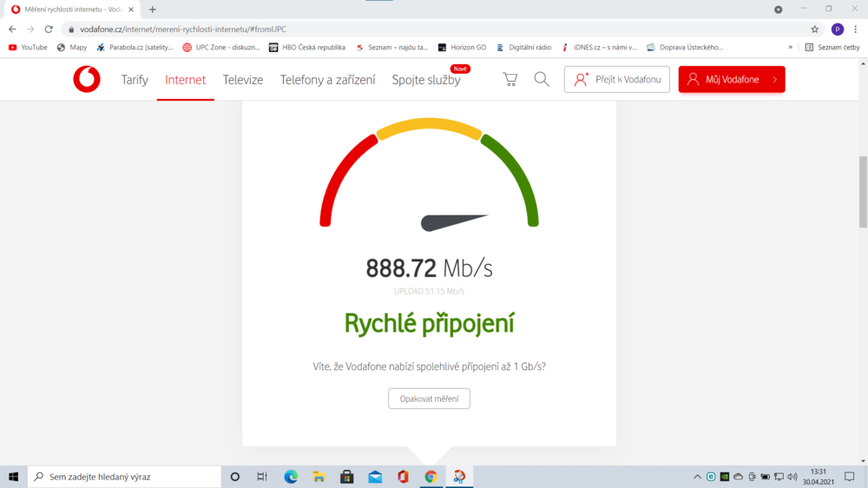Open Doprava Ústeckého bookmark
Viewport: 868px width, 488px height.
[685, 48]
